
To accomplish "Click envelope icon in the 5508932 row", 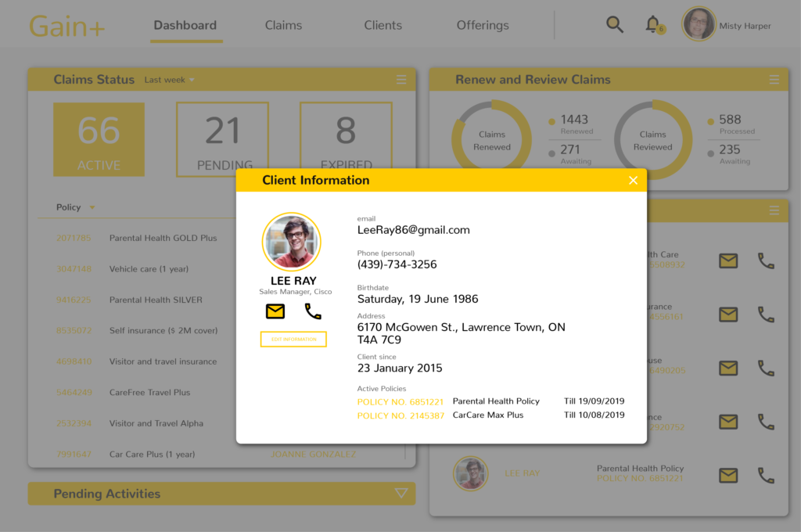I will [x=728, y=261].
